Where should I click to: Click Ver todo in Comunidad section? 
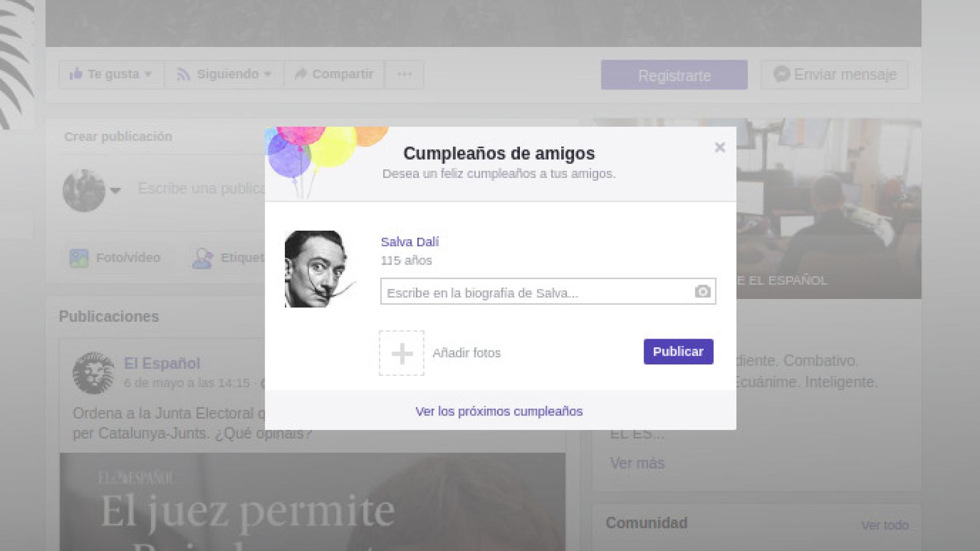[884, 525]
